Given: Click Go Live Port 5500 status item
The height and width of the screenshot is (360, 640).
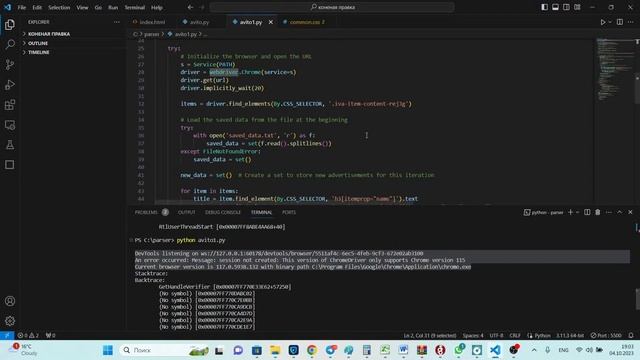Looking at the screenshot, I should [x=606, y=335].
